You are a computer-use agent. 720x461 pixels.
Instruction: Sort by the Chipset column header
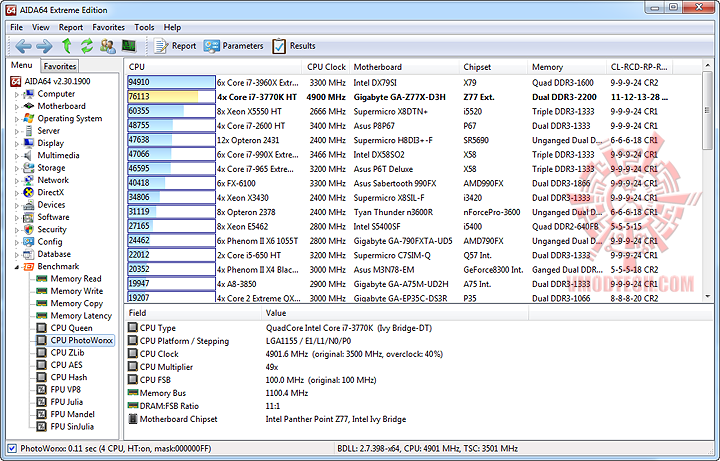pyautogui.click(x=494, y=67)
